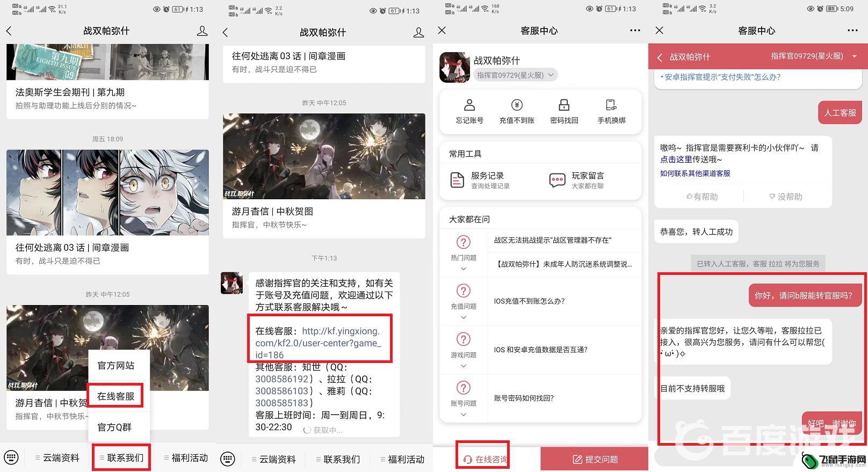The height and width of the screenshot is (472, 868).
Task: Open 福利活动 menu in second screen
Action: pos(402,459)
